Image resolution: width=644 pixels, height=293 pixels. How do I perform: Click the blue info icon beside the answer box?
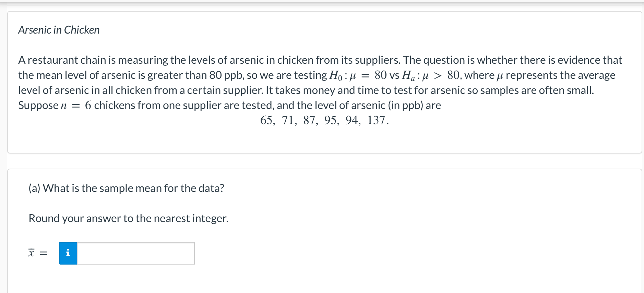click(68, 253)
